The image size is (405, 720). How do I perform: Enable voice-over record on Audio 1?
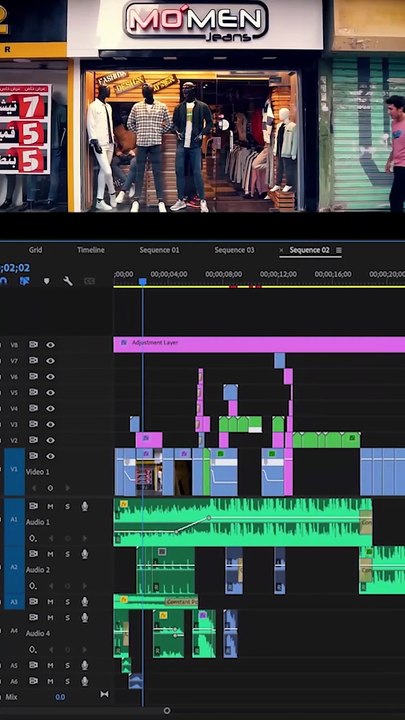(x=84, y=506)
